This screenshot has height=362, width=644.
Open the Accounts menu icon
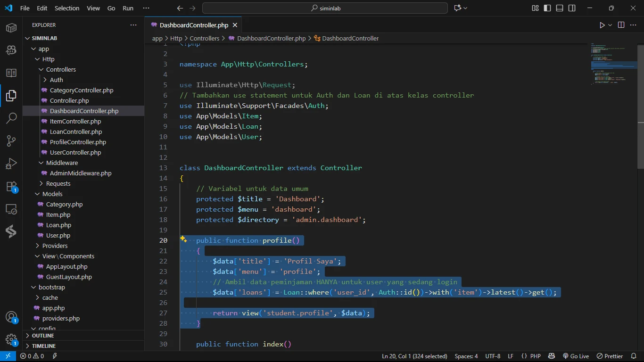(11, 317)
